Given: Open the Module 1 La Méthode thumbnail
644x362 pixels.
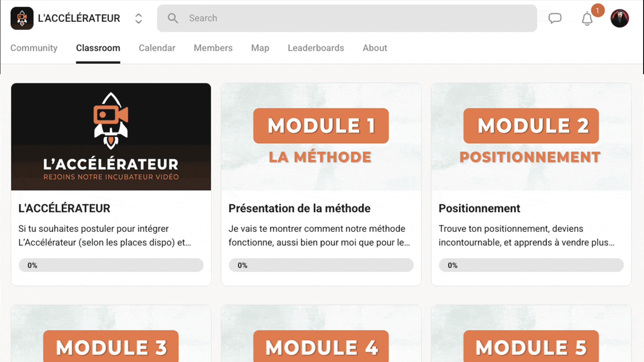Looking at the screenshot, I should (x=321, y=137).
